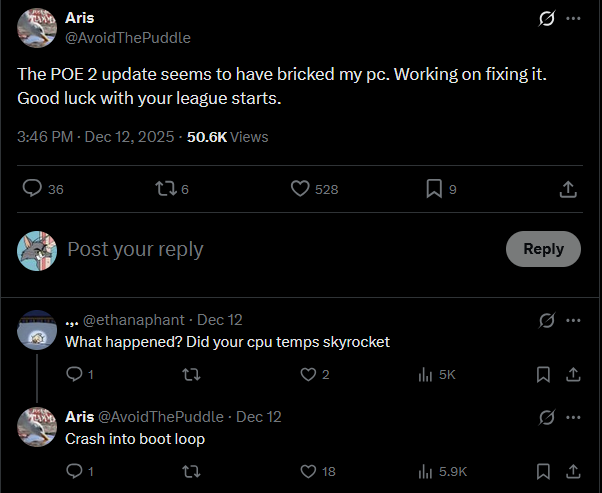Open @ethanaphant profile link
This screenshot has height=493, width=602.
pyautogui.click(x=133, y=320)
